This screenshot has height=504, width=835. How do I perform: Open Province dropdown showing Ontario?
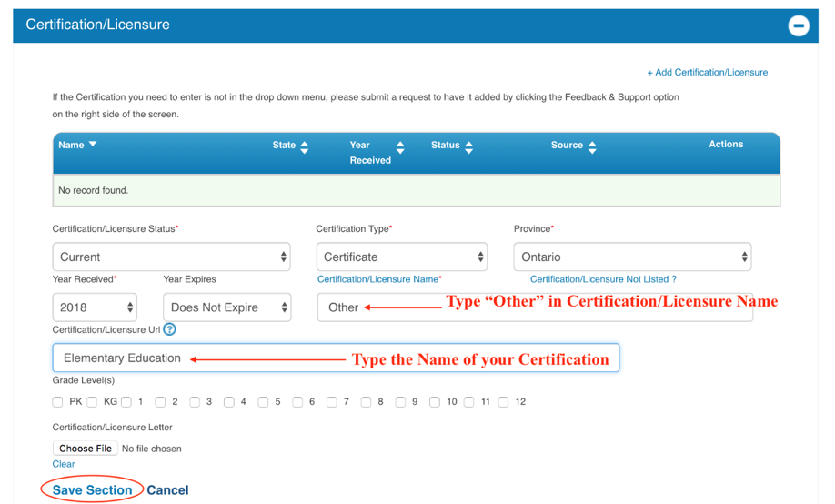(x=633, y=257)
